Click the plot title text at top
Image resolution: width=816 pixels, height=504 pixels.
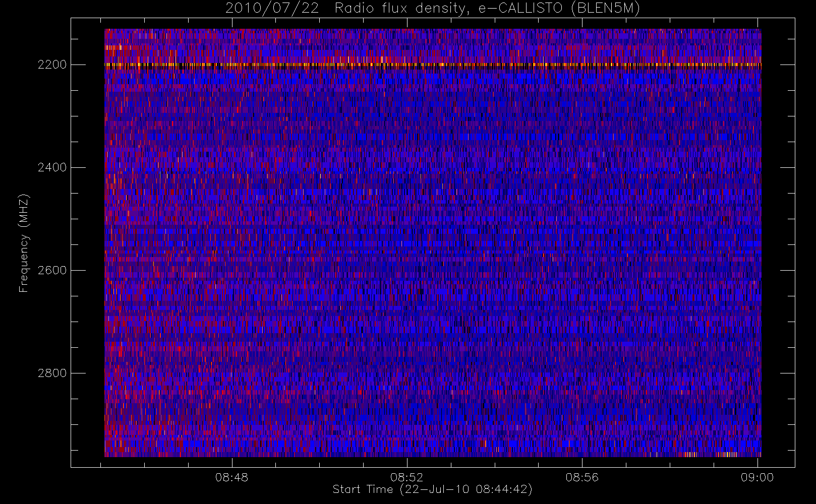coord(433,9)
